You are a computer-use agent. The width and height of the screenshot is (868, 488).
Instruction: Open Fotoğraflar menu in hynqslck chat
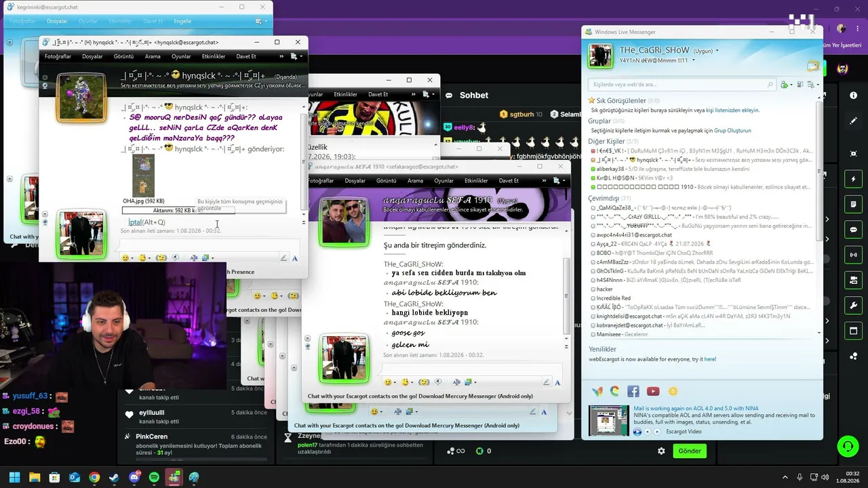pyautogui.click(x=58, y=56)
